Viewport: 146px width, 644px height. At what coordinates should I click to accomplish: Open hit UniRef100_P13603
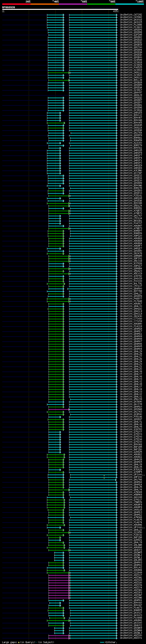131,27
